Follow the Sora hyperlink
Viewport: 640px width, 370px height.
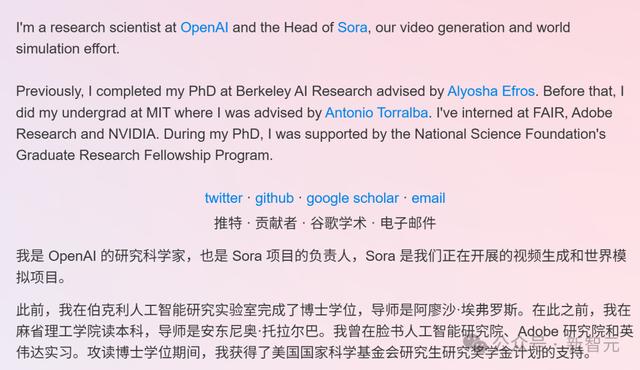[x=352, y=28]
